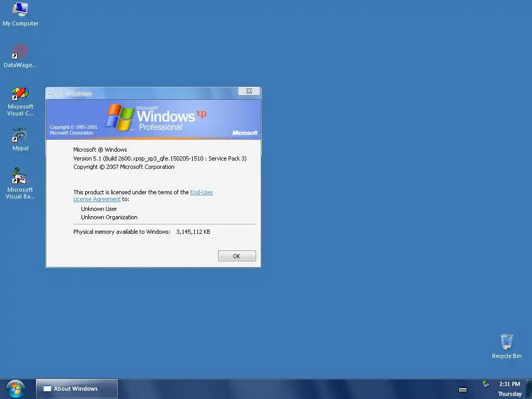Open the End-User License Agreement link

tap(202, 192)
